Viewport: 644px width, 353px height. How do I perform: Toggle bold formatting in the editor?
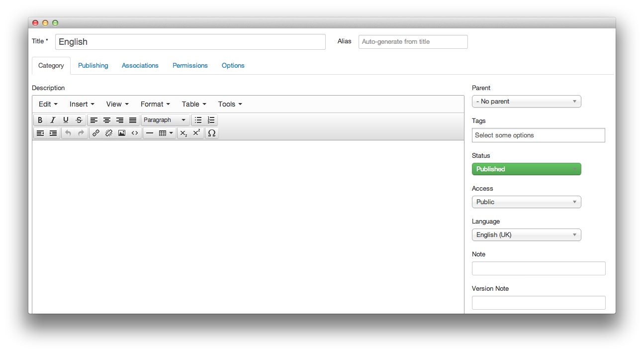40,120
